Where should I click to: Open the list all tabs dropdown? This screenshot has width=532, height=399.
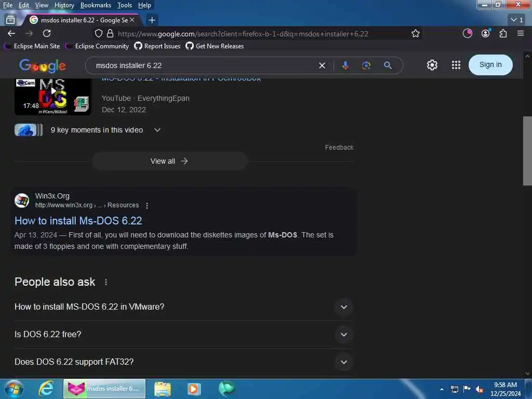517,20
